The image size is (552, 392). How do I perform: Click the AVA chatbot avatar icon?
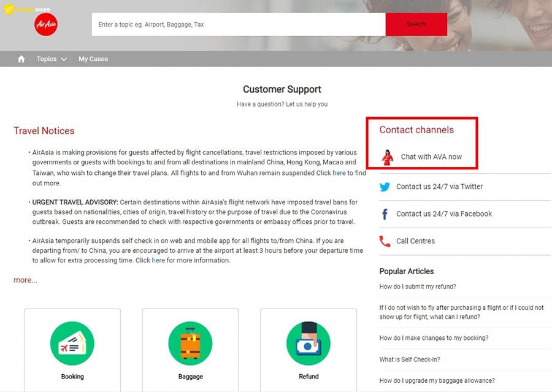pyautogui.click(x=387, y=157)
